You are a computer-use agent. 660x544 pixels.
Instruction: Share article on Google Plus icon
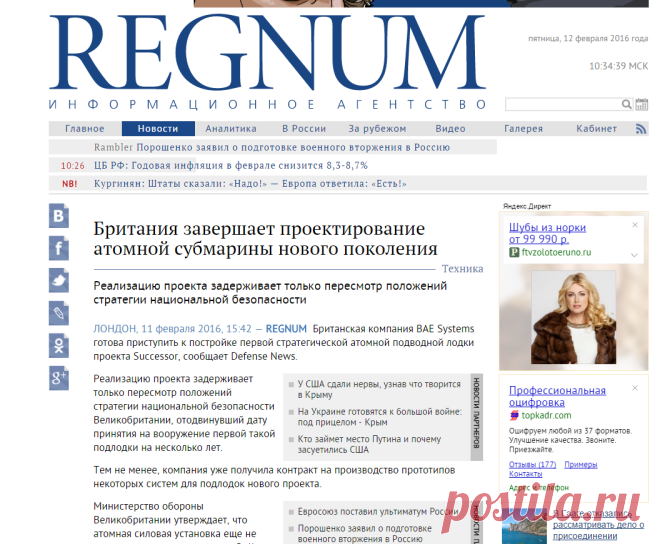point(59,378)
